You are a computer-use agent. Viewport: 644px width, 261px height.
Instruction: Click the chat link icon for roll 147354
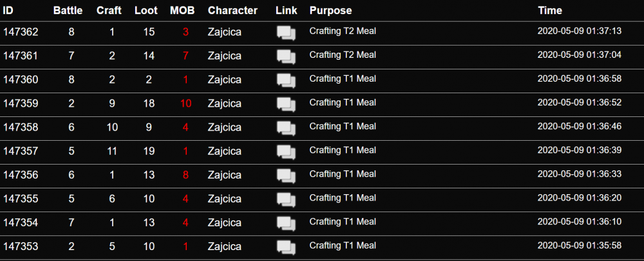coord(287,223)
